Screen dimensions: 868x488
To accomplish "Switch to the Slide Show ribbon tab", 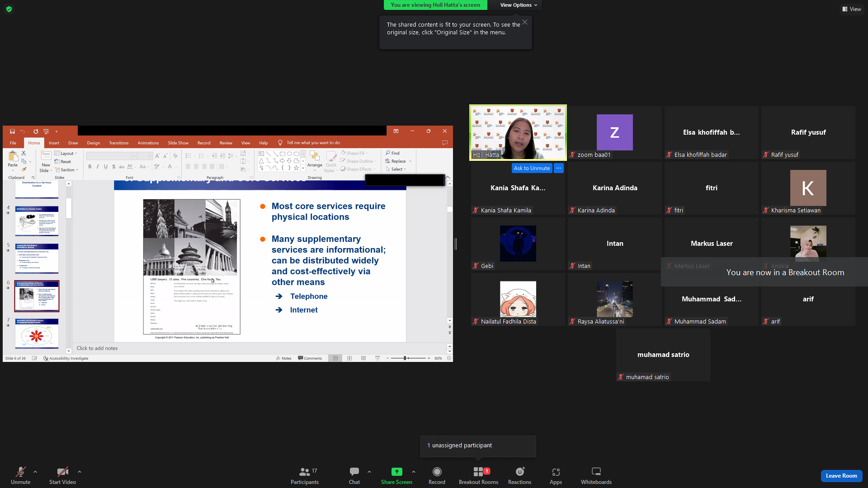I will click(178, 143).
